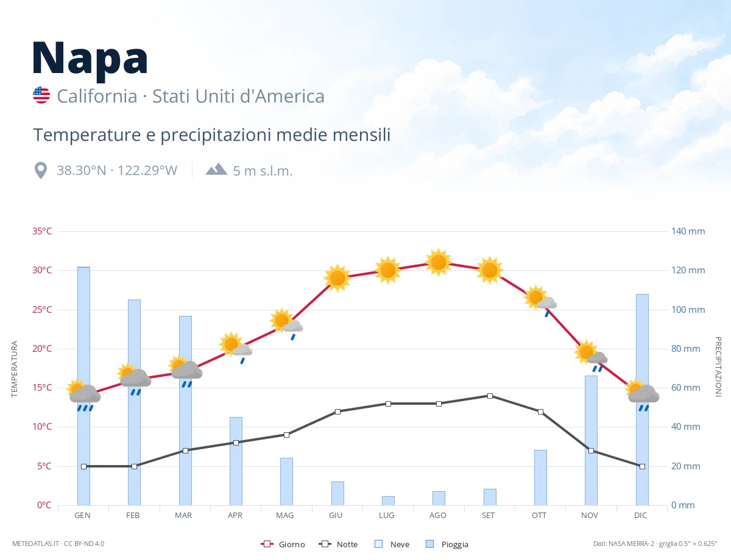Click the 20°C temperature axis label
This screenshot has width=731, height=560.
42,349
